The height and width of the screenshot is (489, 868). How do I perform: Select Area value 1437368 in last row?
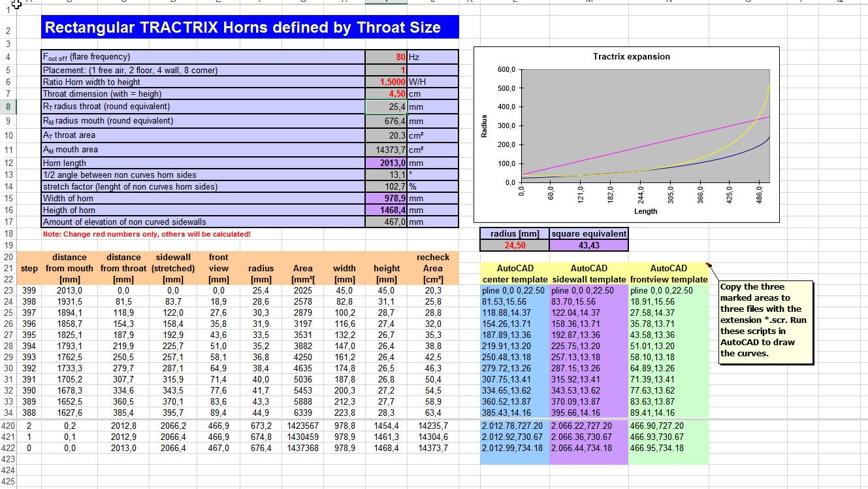click(302, 448)
